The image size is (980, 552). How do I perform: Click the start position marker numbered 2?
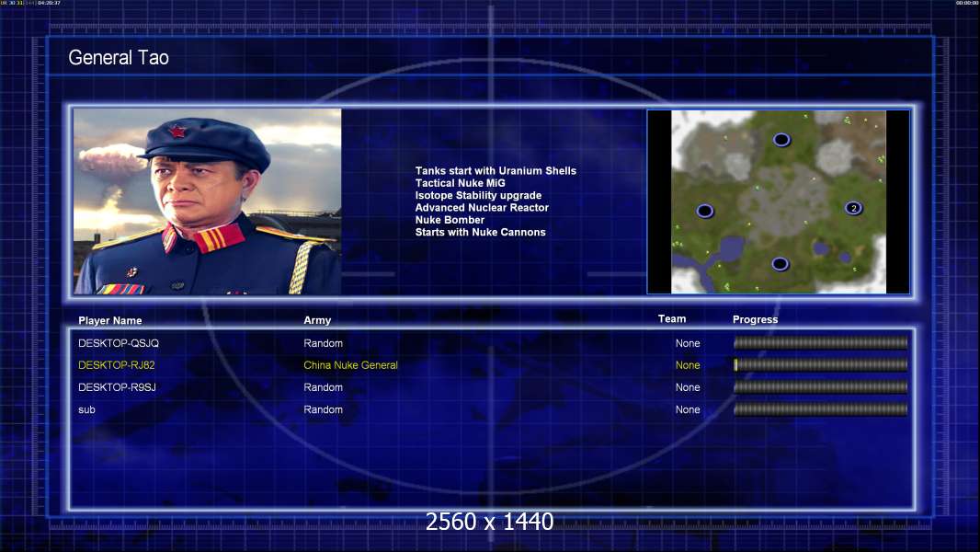point(854,208)
